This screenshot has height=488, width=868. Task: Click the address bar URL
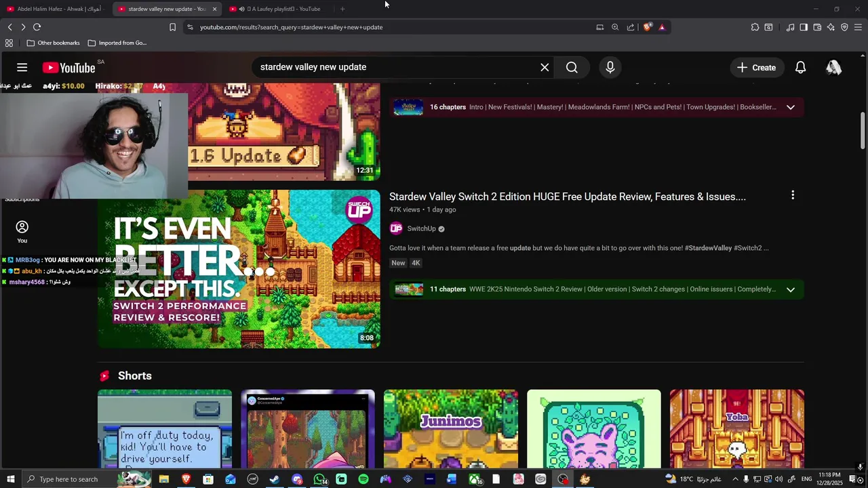292,27
